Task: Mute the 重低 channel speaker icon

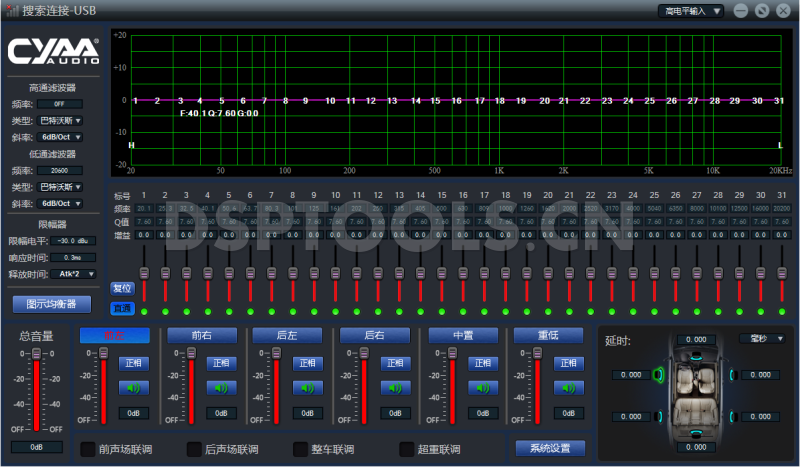Action: 568,388
